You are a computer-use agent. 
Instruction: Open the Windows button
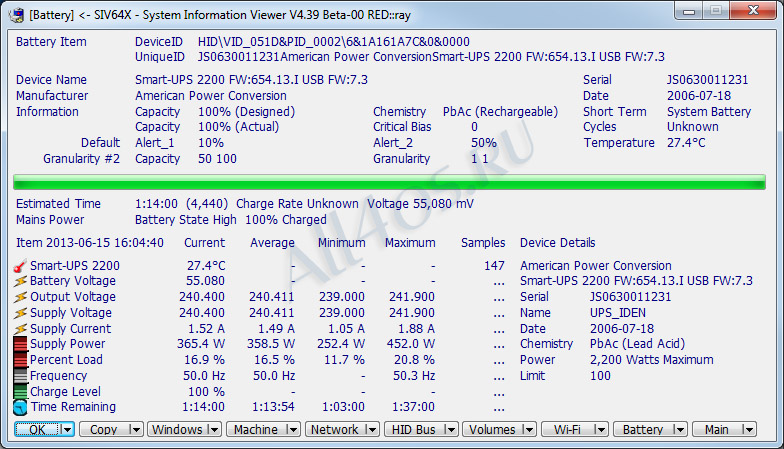tap(177, 430)
